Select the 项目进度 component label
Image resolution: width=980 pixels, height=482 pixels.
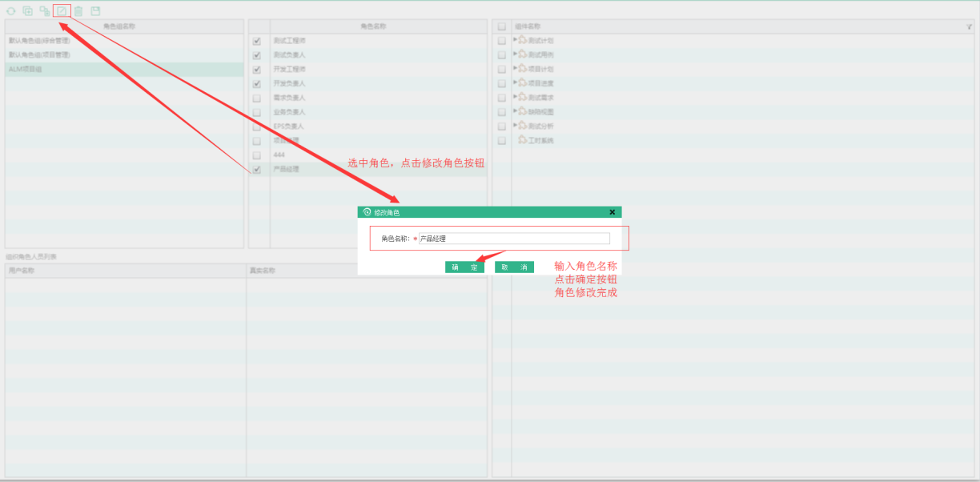tap(540, 83)
